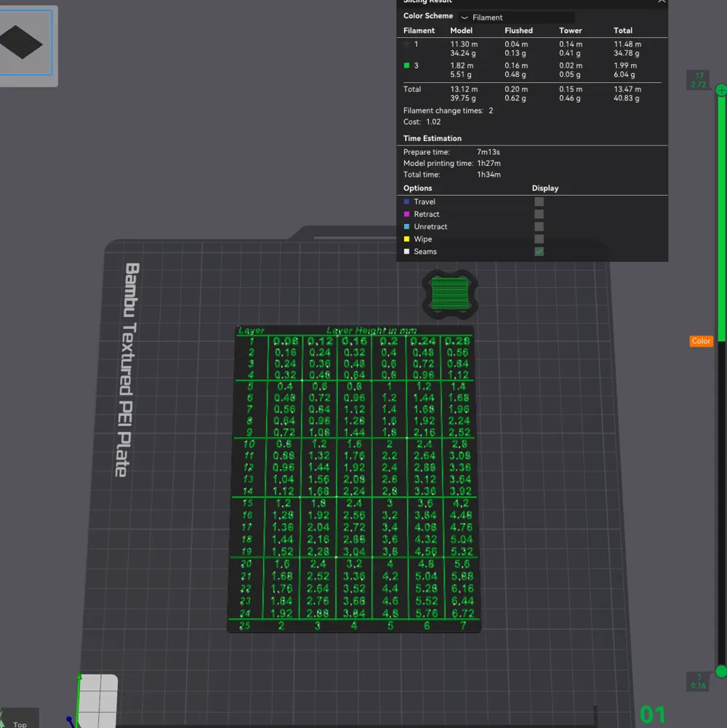Uncheck the Seams display checkbox
Viewport: 727px width, 728px height.
(539, 252)
